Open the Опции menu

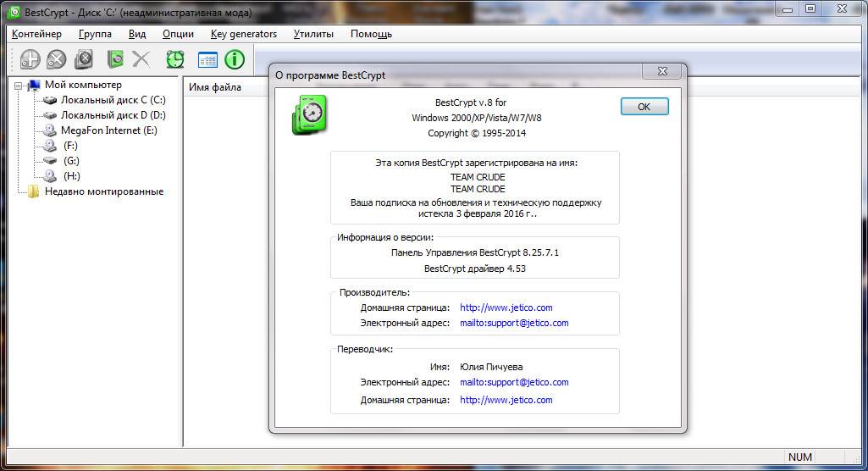(x=178, y=34)
